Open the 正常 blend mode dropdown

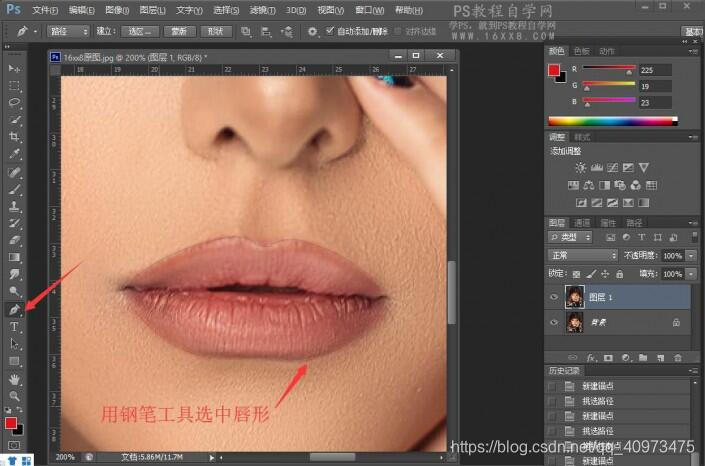click(x=583, y=255)
